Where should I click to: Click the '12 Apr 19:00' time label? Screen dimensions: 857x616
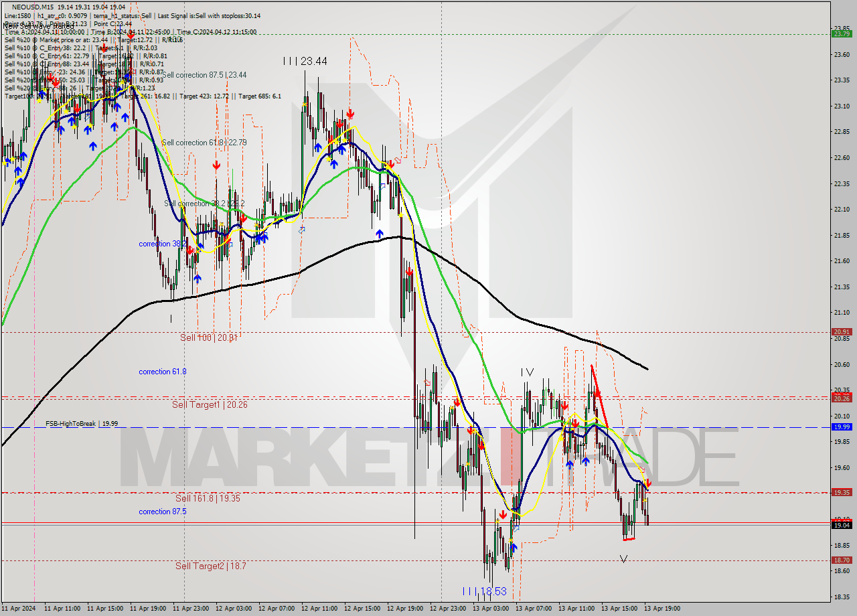click(406, 609)
